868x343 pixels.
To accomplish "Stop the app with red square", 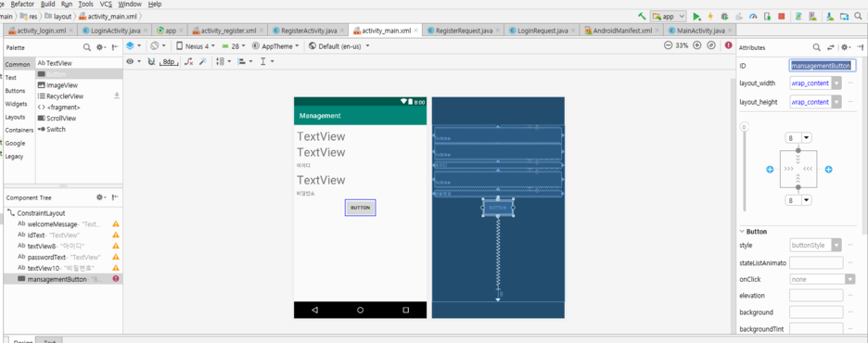I will point(781,17).
